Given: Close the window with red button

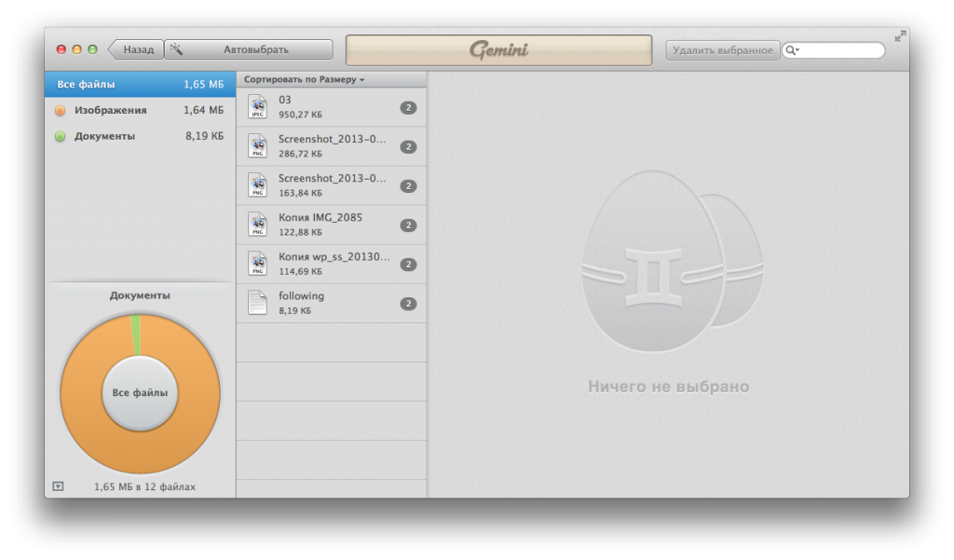Looking at the screenshot, I should pyautogui.click(x=61, y=49).
